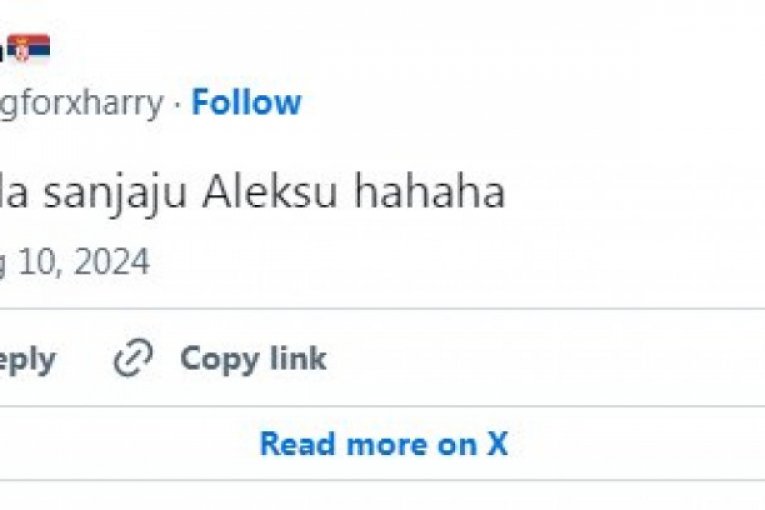The width and height of the screenshot is (765, 510).
Task: Click empty card area right of Follow
Action: tap(530, 103)
